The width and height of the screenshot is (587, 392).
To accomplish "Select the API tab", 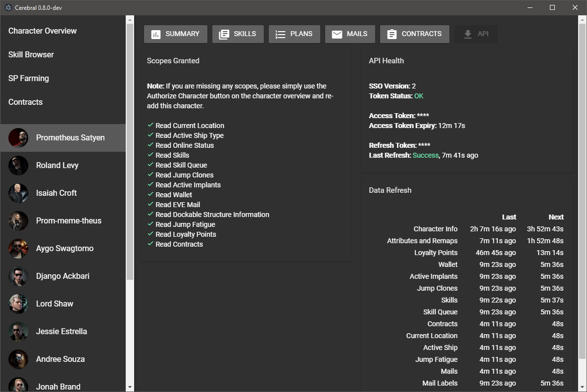I will [x=476, y=34].
